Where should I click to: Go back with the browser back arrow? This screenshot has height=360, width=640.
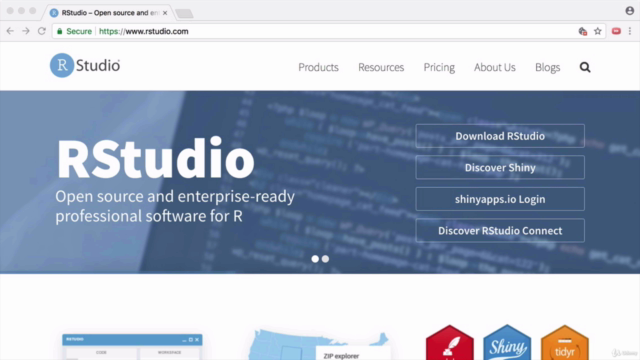coord(10,31)
